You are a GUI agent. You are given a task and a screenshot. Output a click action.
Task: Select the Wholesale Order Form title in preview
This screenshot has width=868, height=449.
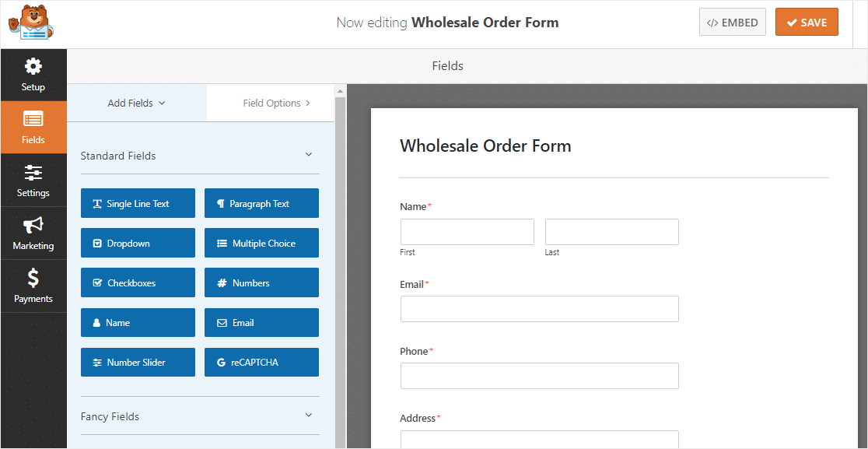(485, 146)
